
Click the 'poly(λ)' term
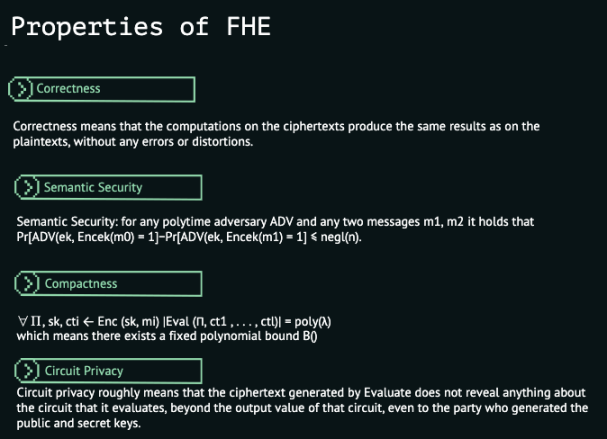pyautogui.click(x=313, y=322)
